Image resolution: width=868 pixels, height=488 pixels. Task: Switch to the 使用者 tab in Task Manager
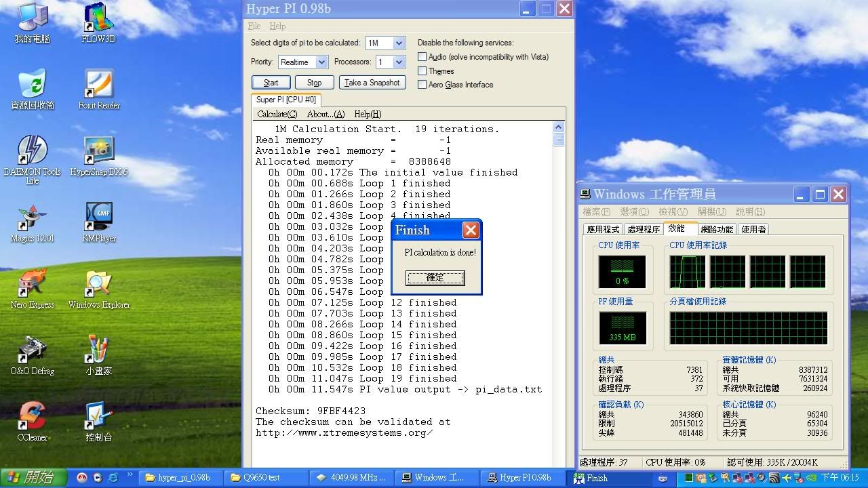click(753, 229)
